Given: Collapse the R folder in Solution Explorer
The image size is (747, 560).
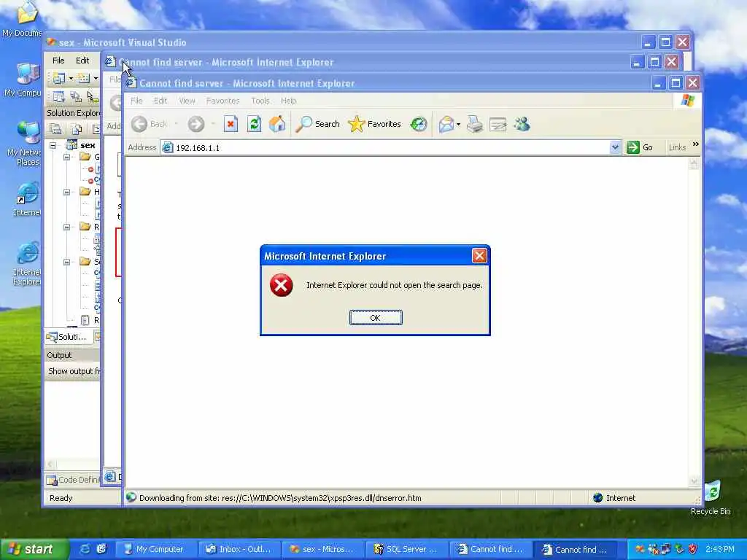Looking at the screenshot, I should pos(66,227).
